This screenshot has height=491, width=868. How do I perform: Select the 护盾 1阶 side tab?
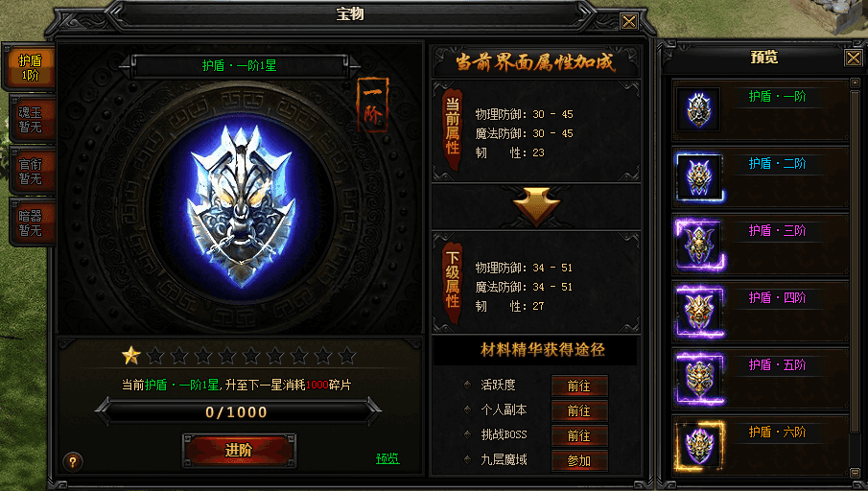(x=31, y=67)
